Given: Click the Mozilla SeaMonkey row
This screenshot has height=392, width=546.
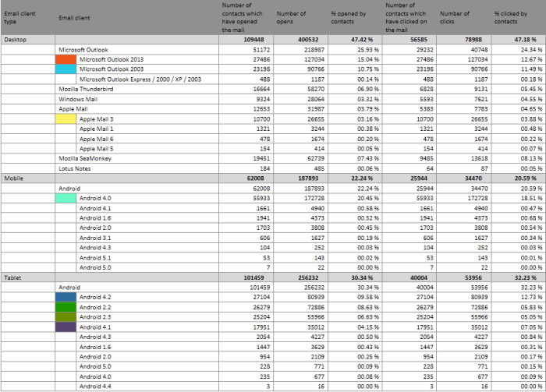Looking at the screenshot, I should pos(87,158).
